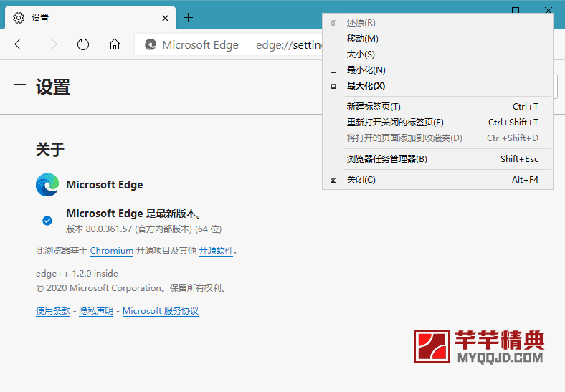565x392 pixels.
Task: Open the Chromium link
Action: [x=112, y=251]
